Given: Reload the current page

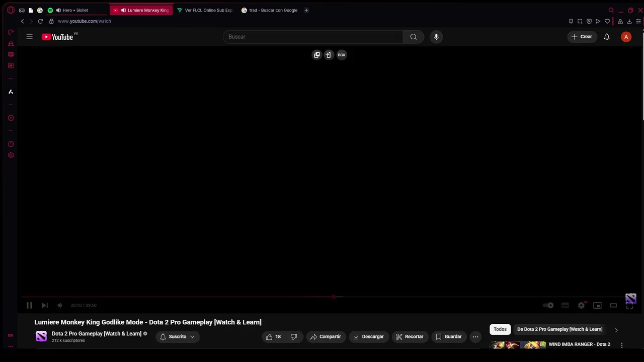Looking at the screenshot, I should [40, 21].
